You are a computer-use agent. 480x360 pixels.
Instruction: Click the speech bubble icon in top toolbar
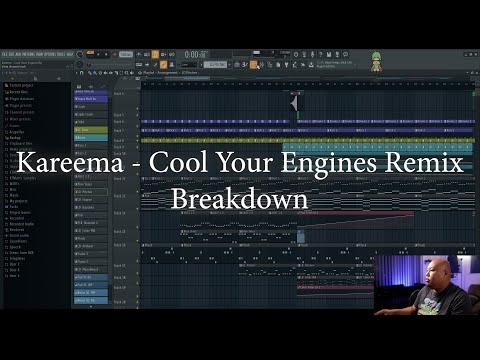[346, 54]
